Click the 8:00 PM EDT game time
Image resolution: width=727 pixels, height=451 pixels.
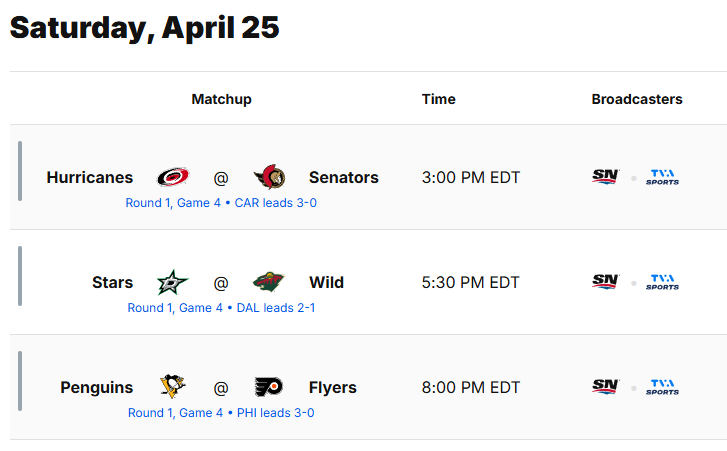pyautogui.click(x=471, y=388)
